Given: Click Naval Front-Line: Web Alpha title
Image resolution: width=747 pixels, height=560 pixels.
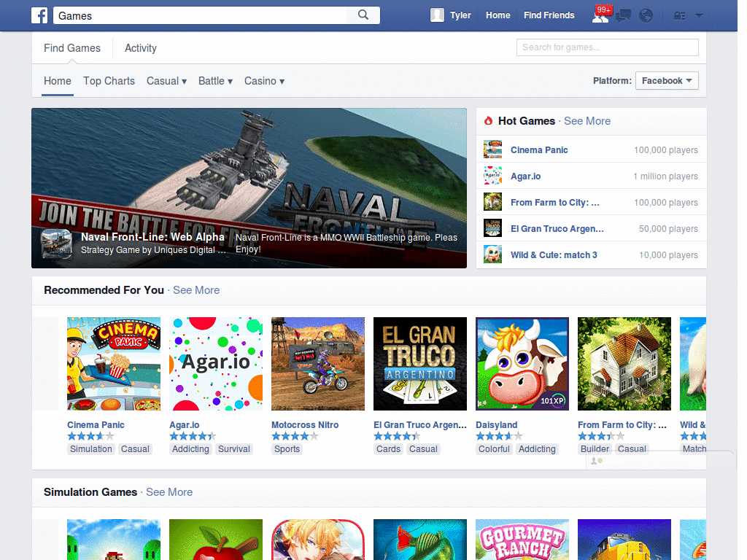Looking at the screenshot, I should (152, 237).
